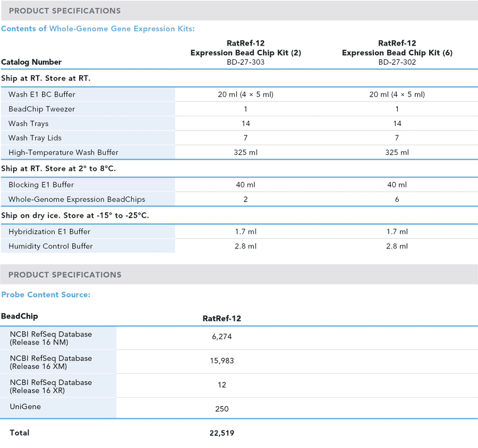Select the 'Blocking E1 Buffer' row label
Screen dimensions: 478x448
41,185
